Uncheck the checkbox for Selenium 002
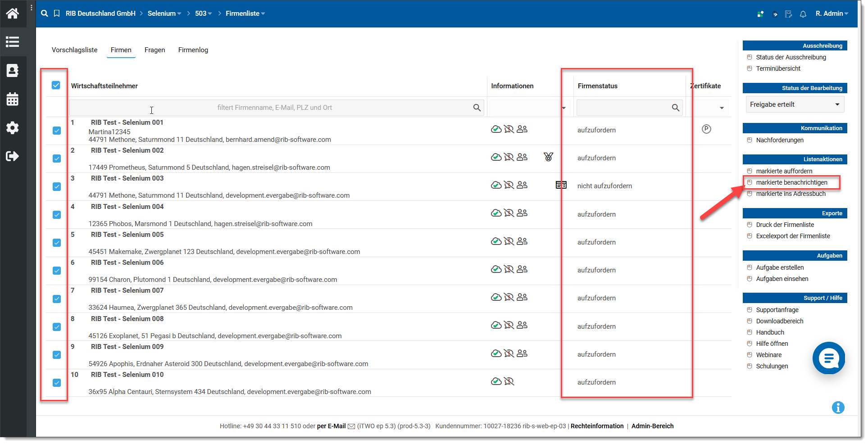Image resolution: width=868 pixels, height=444 pixels. [57, 159]
